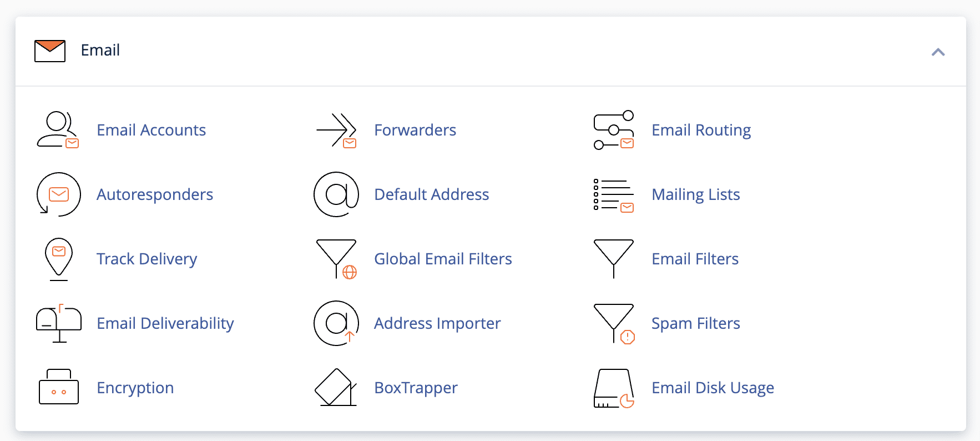Click the BoxTrapper trap icon

[x=336, y=387]
